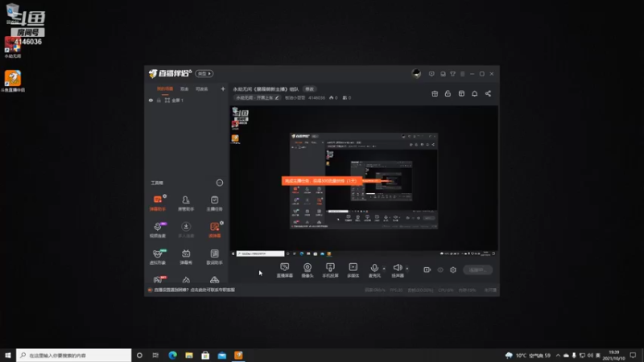Click the gift box icon above the preview
The height and width of the screenshot is (362, 644).
[x=435, y=93]
